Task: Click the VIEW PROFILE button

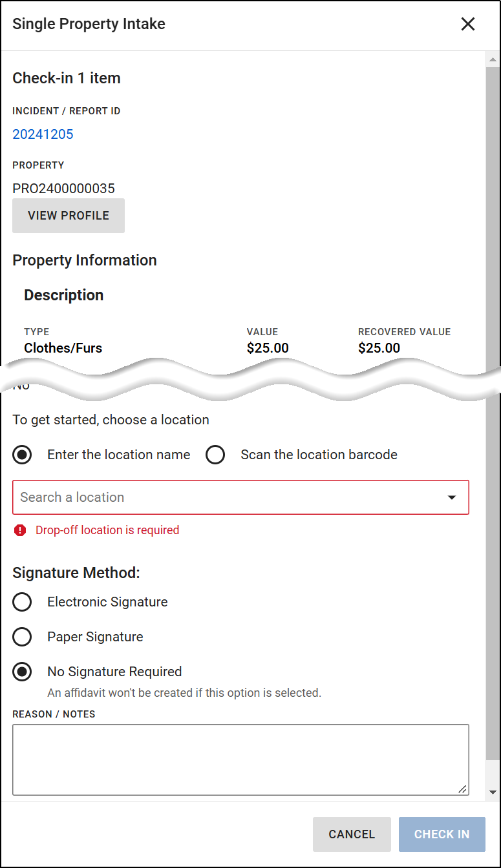Action: click(x=68, y=216)
